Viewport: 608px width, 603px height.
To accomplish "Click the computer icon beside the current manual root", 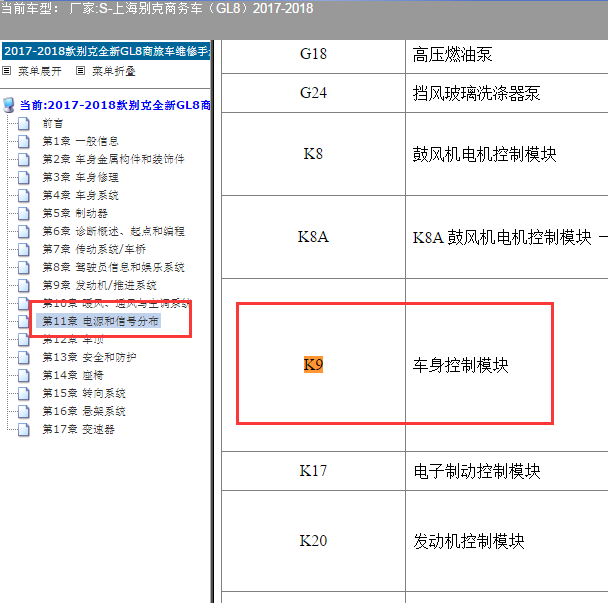I will tap(9, 105).
